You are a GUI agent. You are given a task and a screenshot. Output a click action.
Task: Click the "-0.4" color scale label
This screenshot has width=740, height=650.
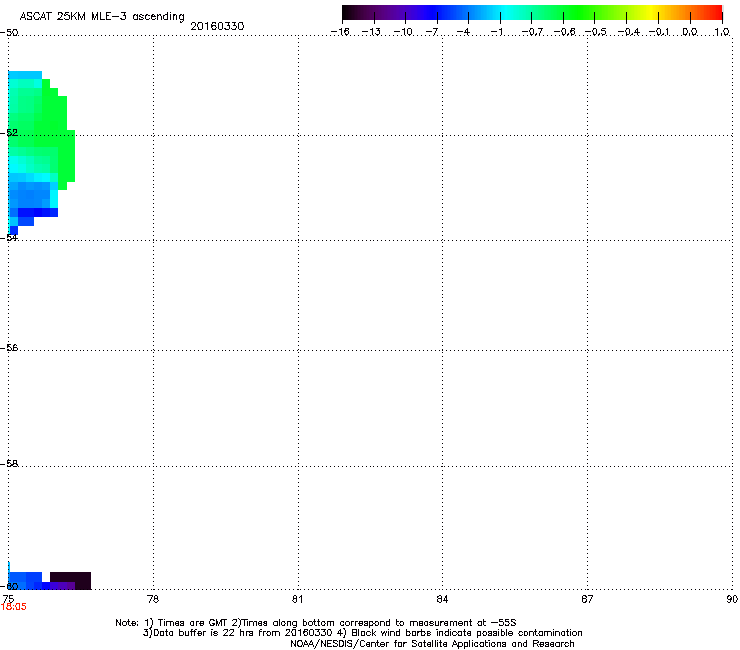tap(629, 32)
